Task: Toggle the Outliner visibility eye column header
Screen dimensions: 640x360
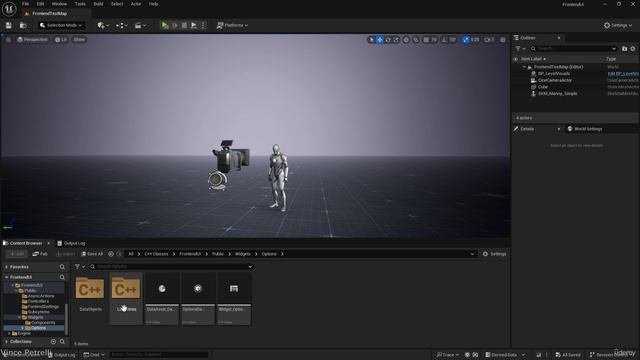Action: [x=516, y=59]
